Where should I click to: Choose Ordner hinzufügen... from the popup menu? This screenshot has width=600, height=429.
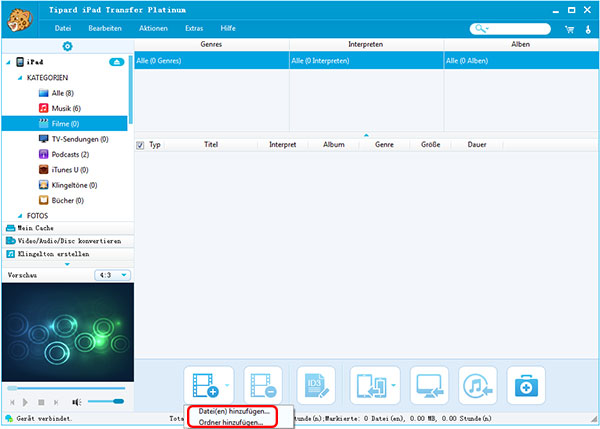[x=231, y=422]
